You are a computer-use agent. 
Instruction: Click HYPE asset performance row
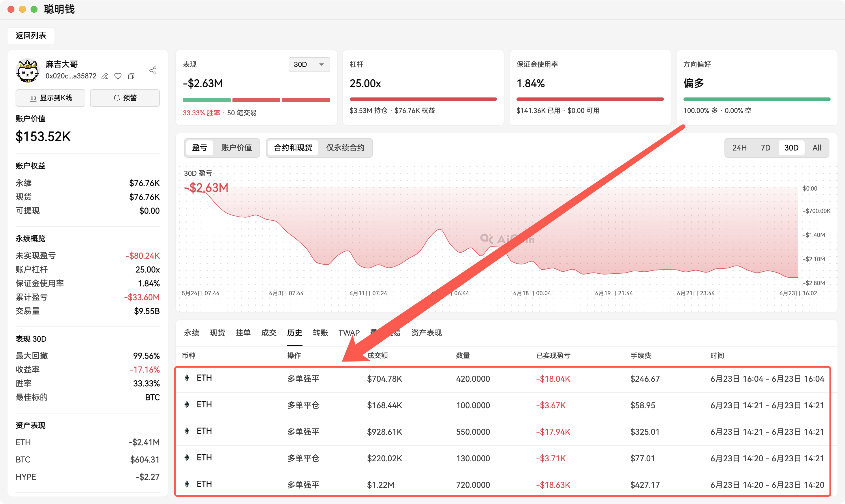(88, 477)
